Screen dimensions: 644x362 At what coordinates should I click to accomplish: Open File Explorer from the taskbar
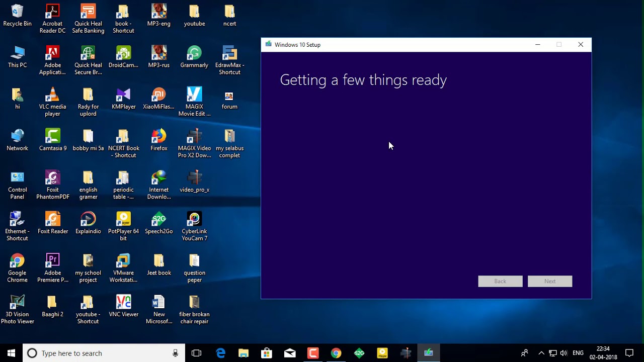click(x=244, y=353)
